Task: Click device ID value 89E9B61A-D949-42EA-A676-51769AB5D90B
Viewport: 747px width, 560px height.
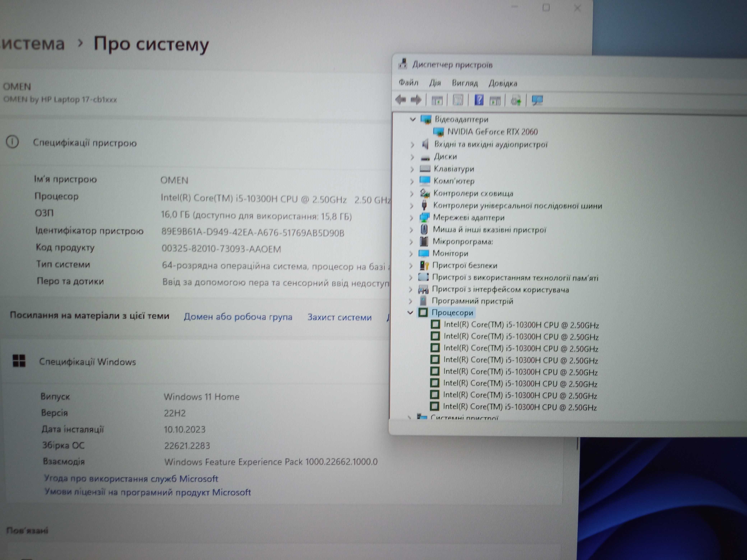Action: [253, 232]
